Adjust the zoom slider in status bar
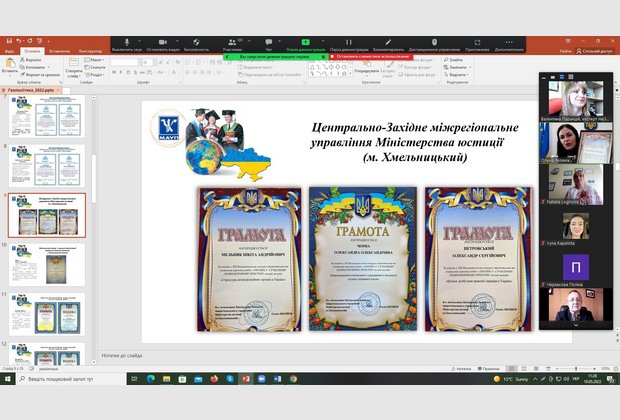 pos(576,369)
